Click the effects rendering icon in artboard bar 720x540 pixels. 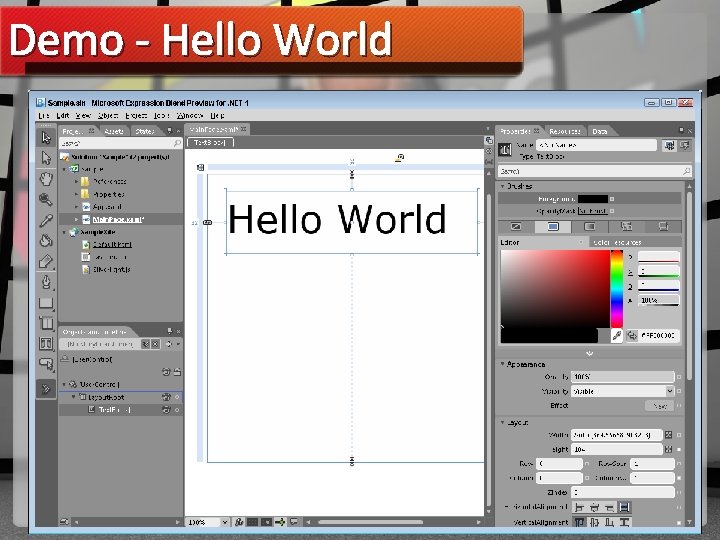click(238, 522)
